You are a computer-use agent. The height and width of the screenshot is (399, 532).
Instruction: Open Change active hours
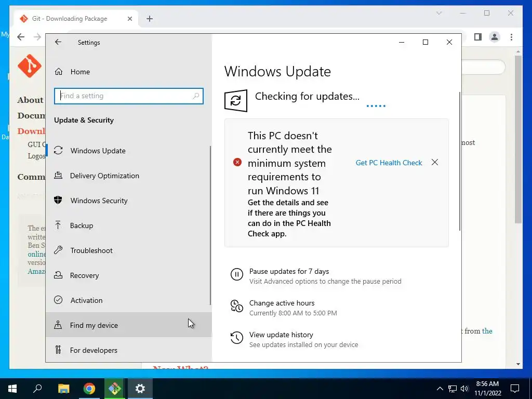pos(282,303)
